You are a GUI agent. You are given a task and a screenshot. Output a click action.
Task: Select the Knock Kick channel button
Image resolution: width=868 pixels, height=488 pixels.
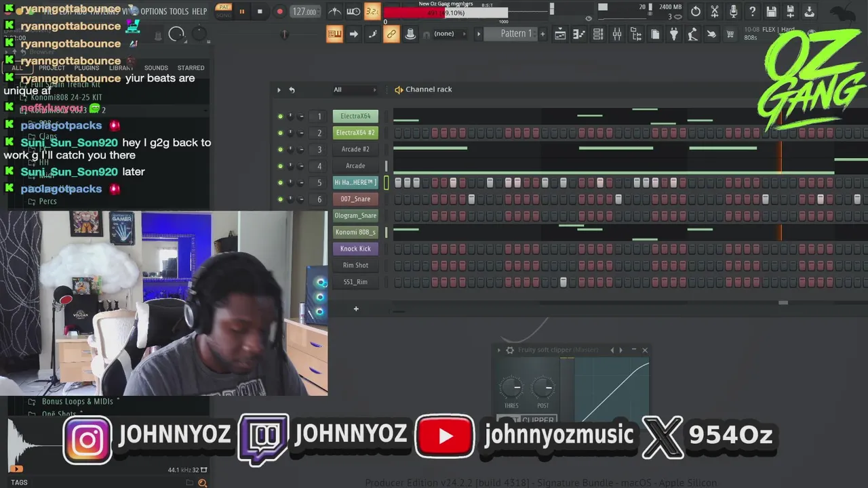click(x=355, y=249)
